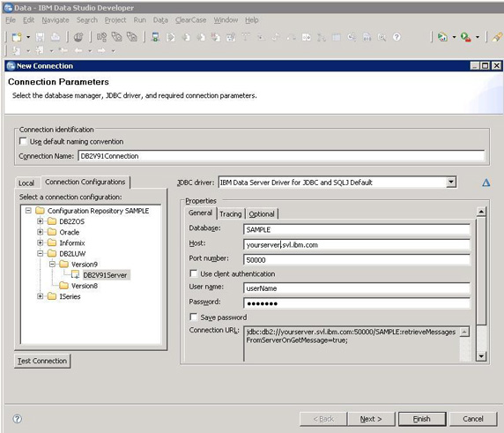Image resolution: width=504 pixels, height=433 pixels.
Task: Click the Next > button
Action: (371, 419)
